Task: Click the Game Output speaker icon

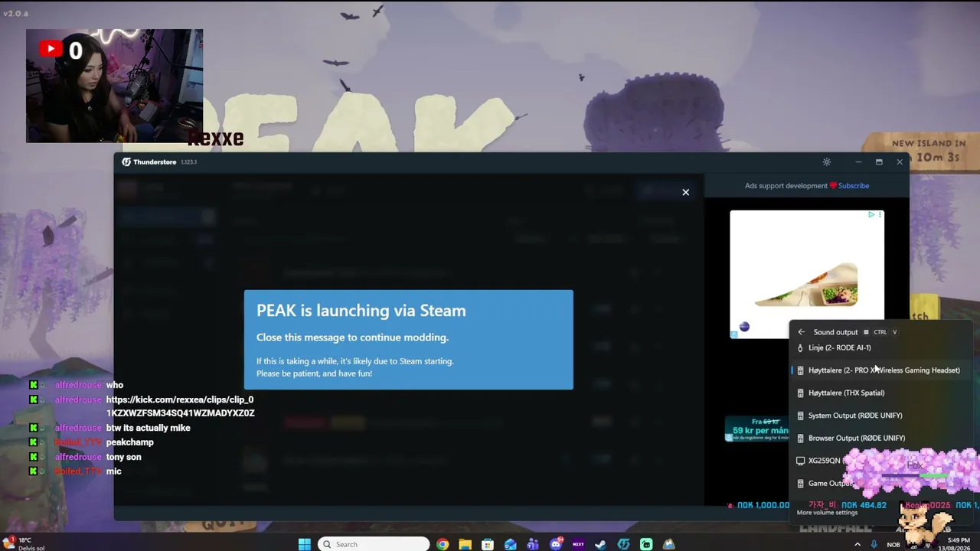Action: click(x=800, y=484)
